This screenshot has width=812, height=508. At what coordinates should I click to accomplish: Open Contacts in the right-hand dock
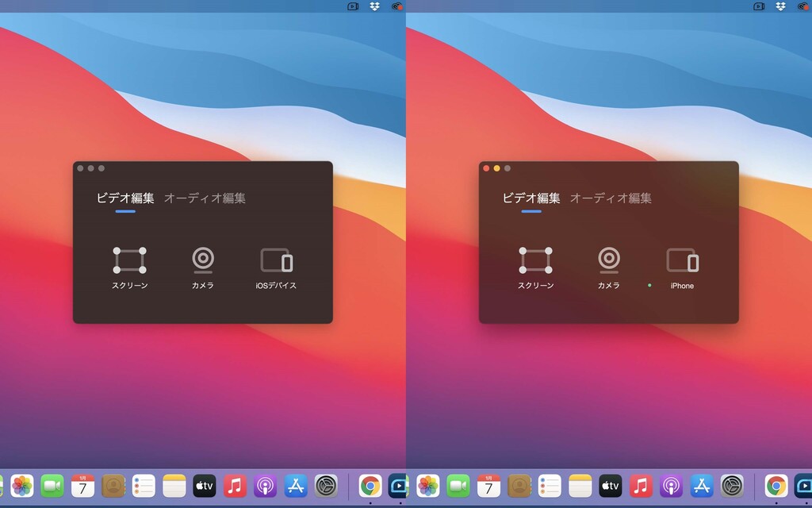pyautogui.click(x=519, y=487)
